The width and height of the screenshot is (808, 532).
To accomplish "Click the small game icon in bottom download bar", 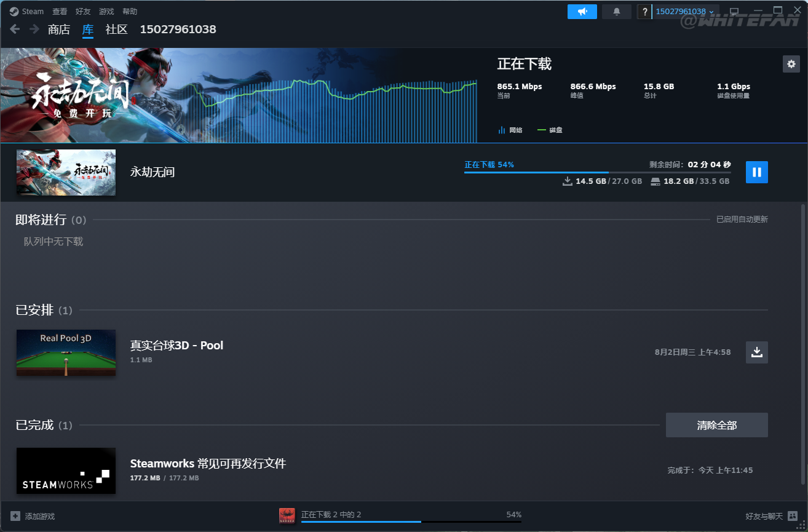I will click(x=287, y=516).
